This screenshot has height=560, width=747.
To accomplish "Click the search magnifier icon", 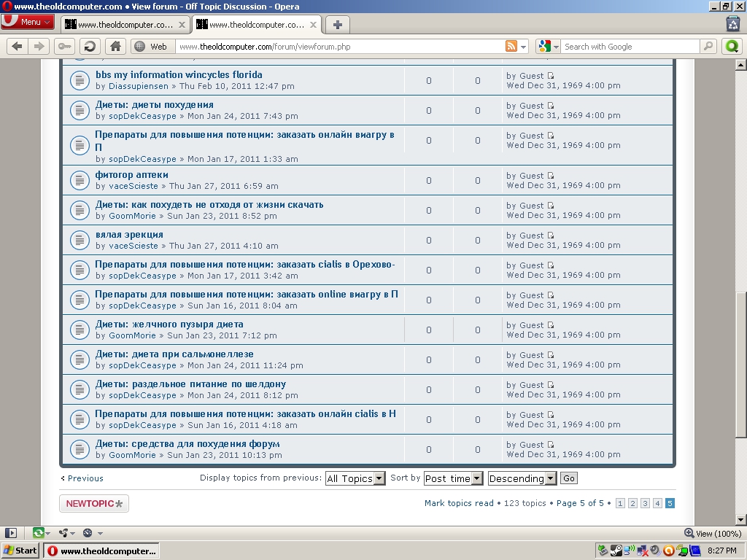I will (x=708, y=47).
